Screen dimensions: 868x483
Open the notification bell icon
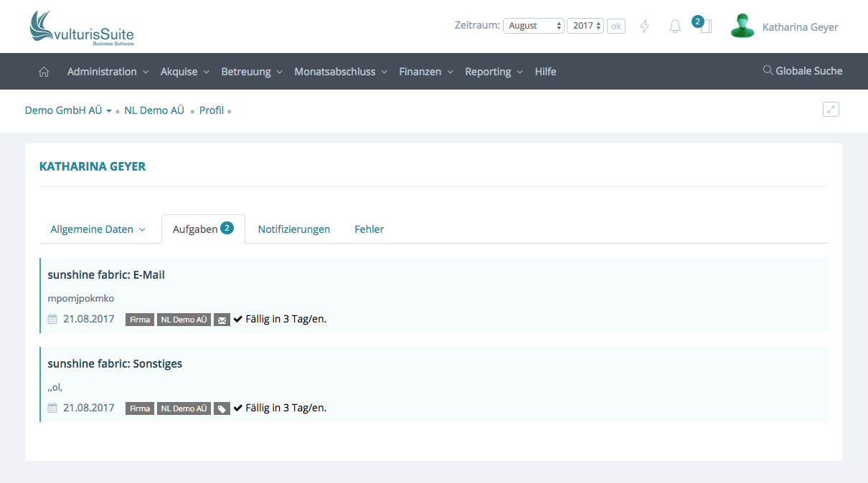point(675,27)
